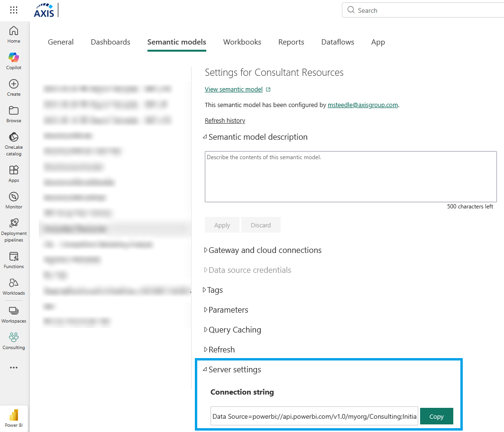The image size is (504, 432).
Task: Click the semantic model description text box
Action: click(350, 176)
